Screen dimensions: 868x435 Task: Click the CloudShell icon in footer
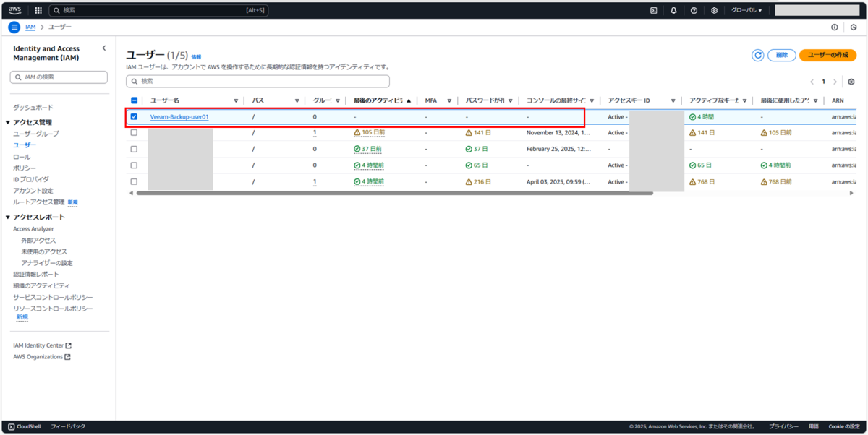coord(11,426)
